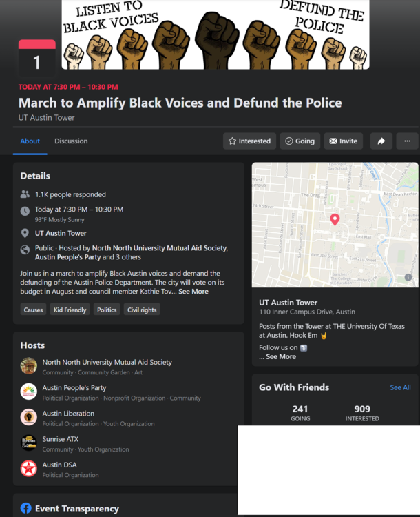This screenshot has height=517, width=420.
Task: Click the share arrow icon button
Action: (381, 141)
